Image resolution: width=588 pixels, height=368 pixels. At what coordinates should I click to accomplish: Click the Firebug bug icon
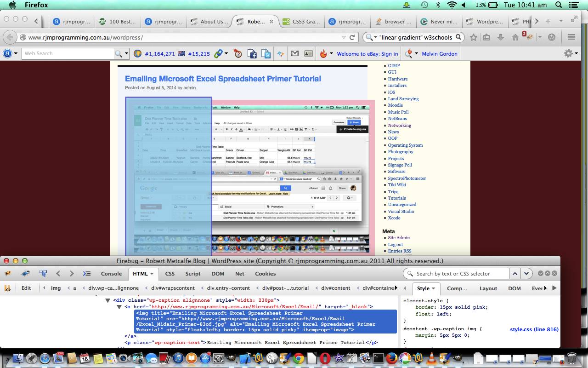coord(8,273)
